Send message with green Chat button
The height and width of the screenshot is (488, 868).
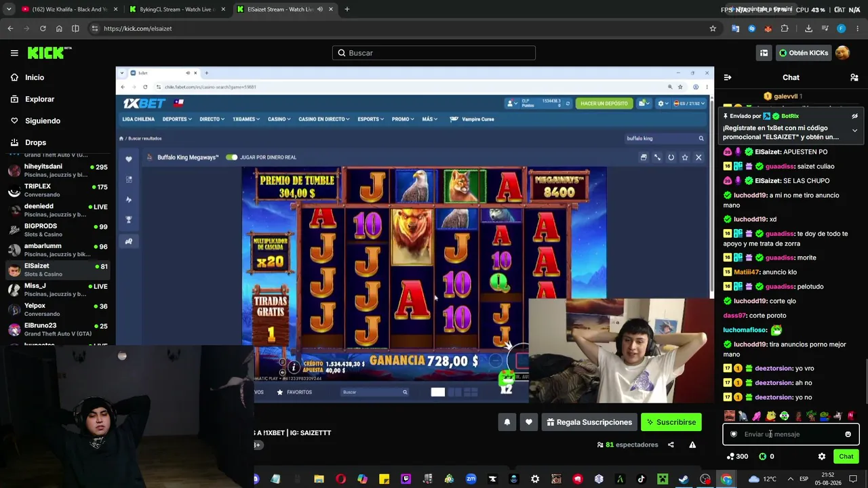[x=846, y=457]
